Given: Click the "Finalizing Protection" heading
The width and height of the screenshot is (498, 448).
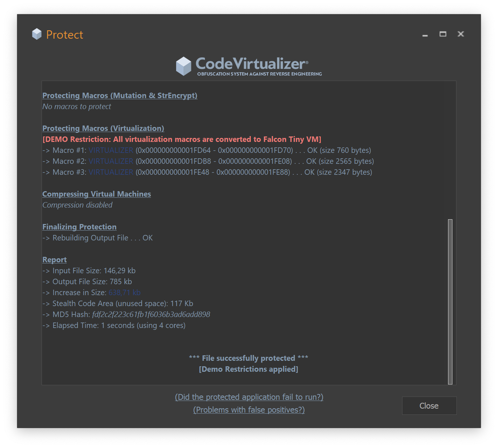Looking at the screenshot, I should 79,227.
